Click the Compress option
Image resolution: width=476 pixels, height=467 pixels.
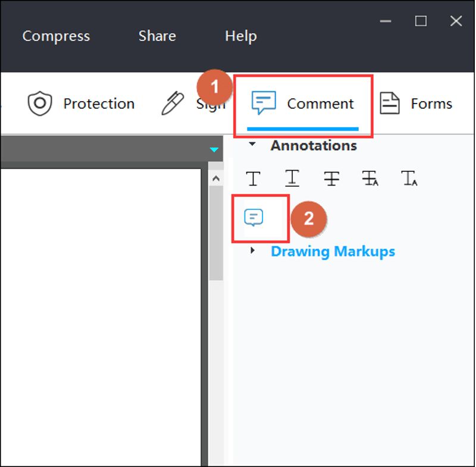click(56, 36)
